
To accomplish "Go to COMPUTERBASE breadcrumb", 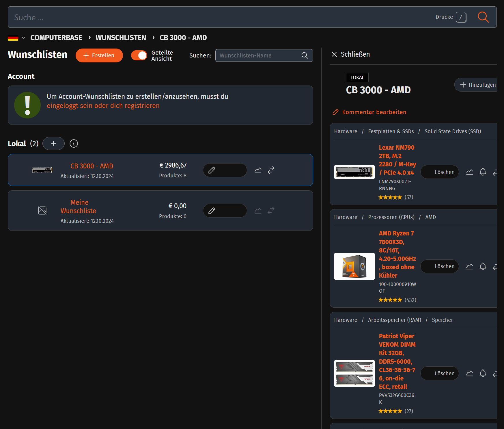I will pyautogui.click(x=56, y=38).
